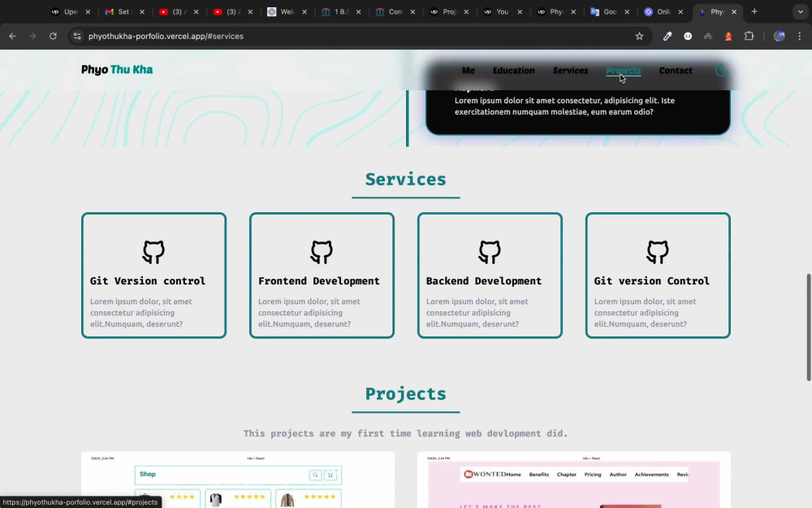Click Pricing in WONTED project preview
Screen dimensions: 812x508
(x=593, y=475)
